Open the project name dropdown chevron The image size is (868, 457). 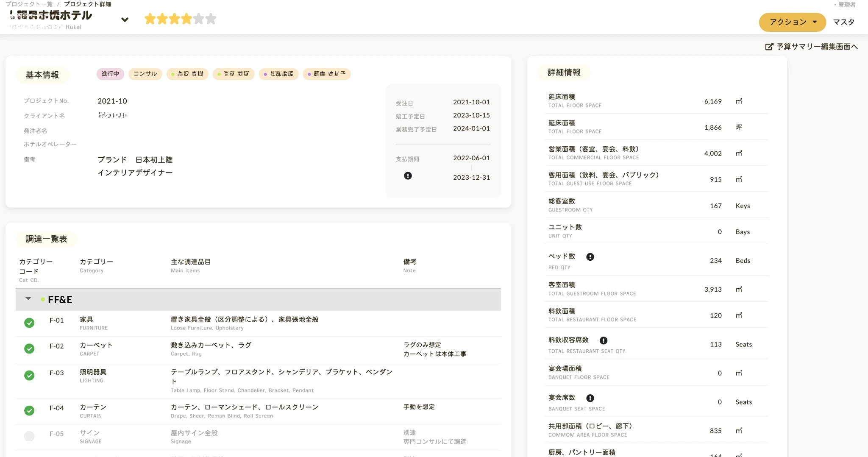click(125, 20)
